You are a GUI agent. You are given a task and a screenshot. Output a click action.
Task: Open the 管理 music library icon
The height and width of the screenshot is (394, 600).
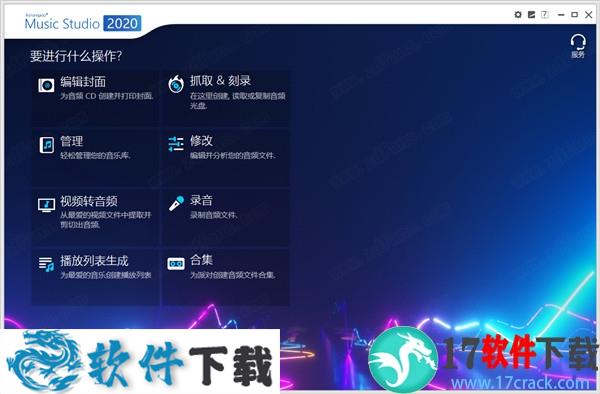click(x=47, y=145)
